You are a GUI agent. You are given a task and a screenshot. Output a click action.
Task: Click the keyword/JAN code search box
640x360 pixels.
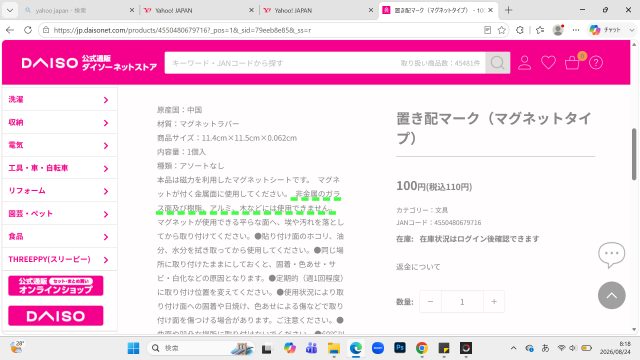(x=325, y=63)
